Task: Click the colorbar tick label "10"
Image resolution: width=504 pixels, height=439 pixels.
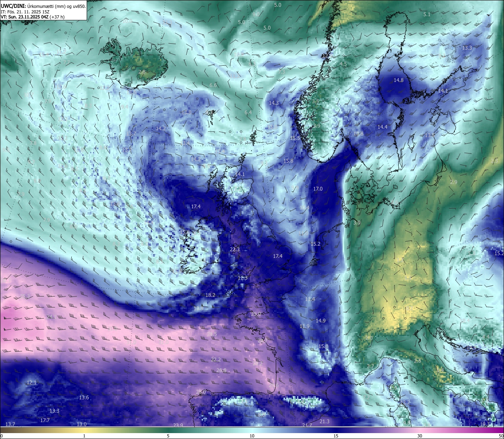Action: (x=252, y=436)
